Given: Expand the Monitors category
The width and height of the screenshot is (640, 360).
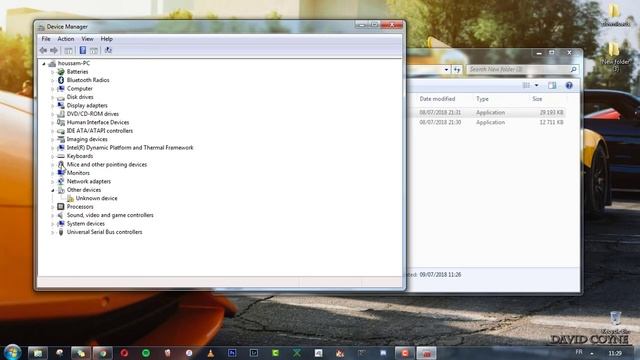Looking at the screenshot, I should 53,173.
